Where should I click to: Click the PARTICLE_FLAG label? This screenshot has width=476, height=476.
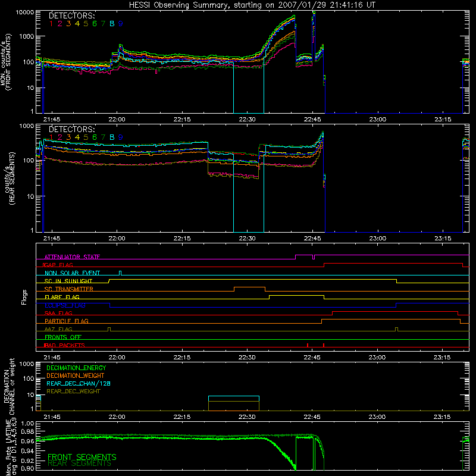click(x=67, y=321)
